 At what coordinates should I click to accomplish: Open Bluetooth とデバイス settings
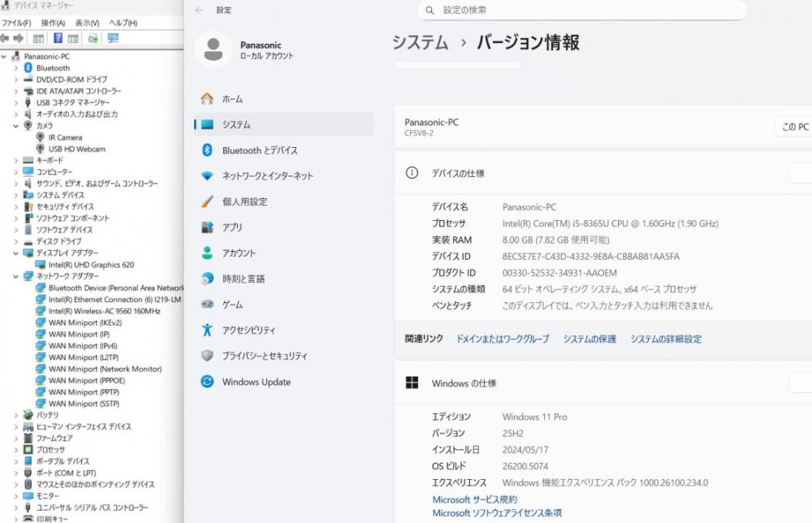283,150
